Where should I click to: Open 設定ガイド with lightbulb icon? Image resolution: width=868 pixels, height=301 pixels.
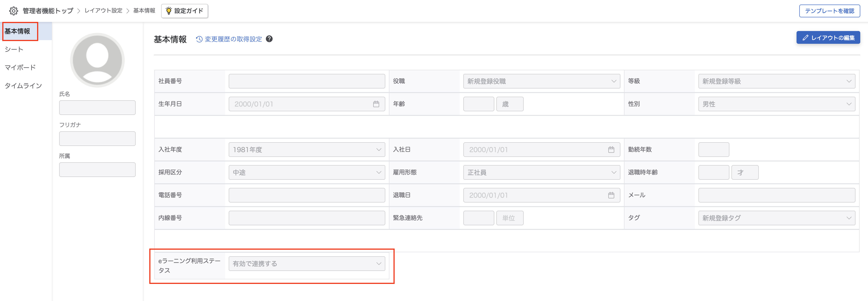point(185,11)
